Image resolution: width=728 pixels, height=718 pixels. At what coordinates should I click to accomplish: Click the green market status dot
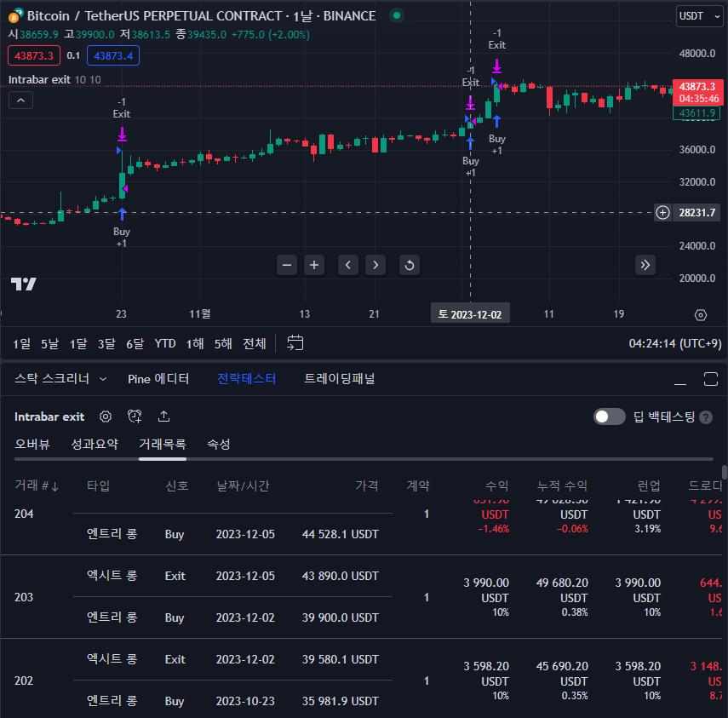pos(397,15)
